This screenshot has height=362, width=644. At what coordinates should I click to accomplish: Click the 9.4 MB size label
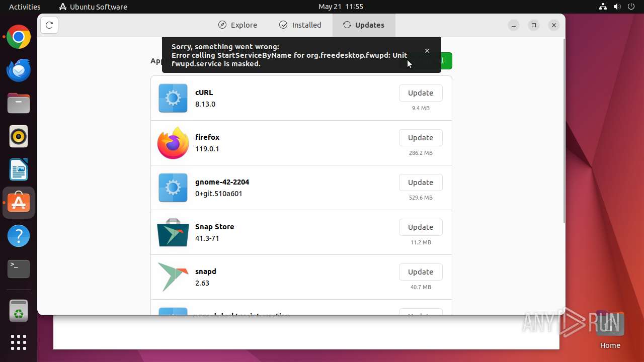tap(421, 108)
